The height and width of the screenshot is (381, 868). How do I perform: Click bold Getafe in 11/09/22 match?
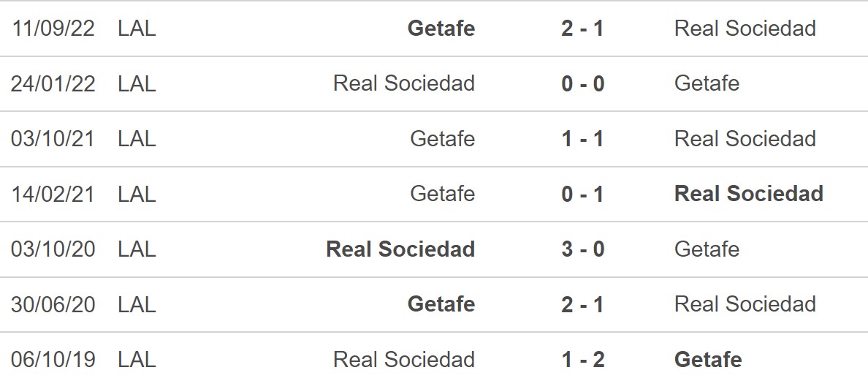pos(441,29)
